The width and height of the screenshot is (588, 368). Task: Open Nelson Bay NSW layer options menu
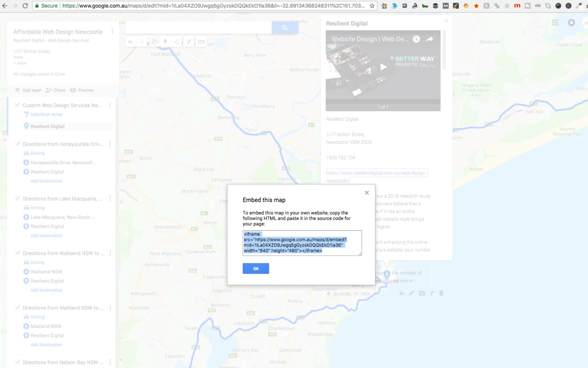coord(110,362)
